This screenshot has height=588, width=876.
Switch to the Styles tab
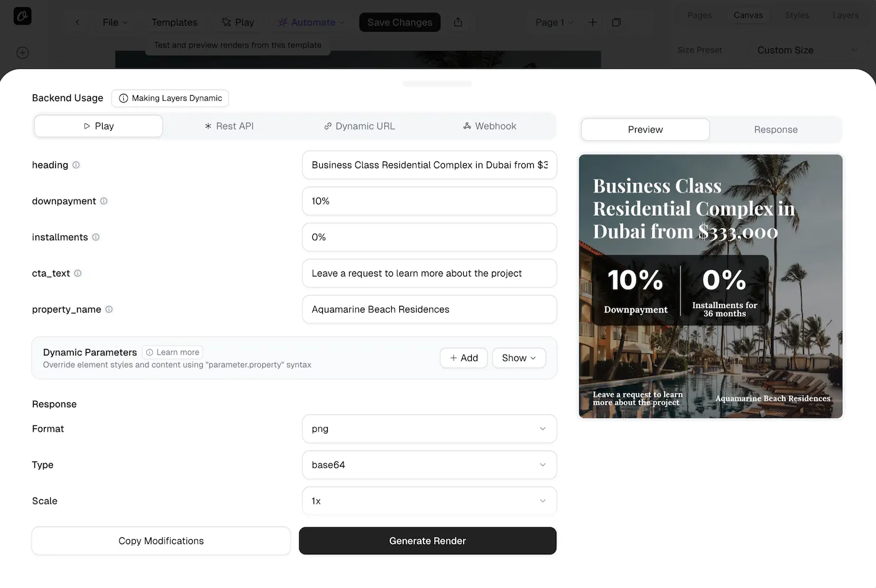(797, 15)
